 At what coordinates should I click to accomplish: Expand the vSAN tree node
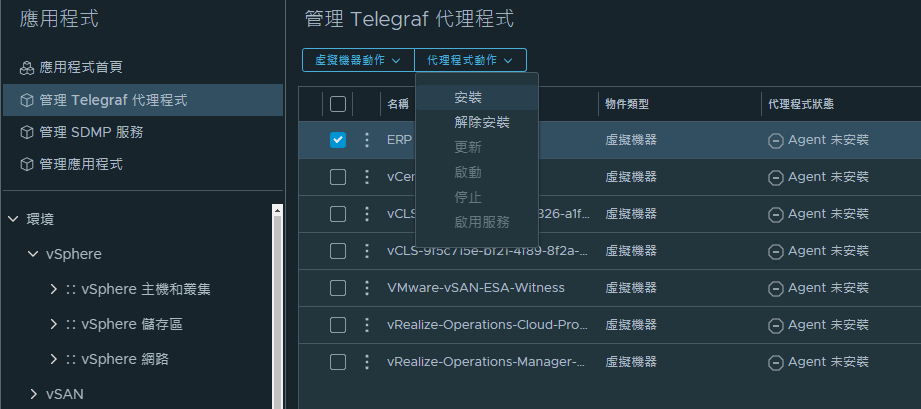tap(33, 394)
